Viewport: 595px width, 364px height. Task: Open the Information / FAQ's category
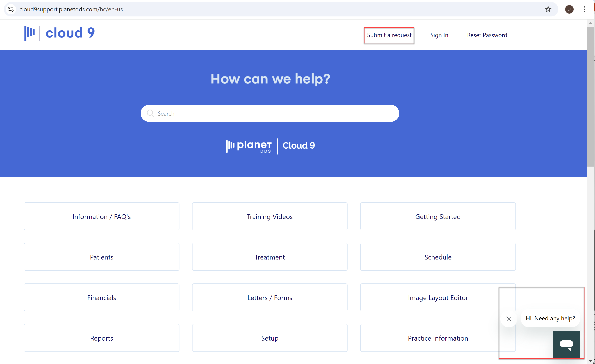pos(101,216)
